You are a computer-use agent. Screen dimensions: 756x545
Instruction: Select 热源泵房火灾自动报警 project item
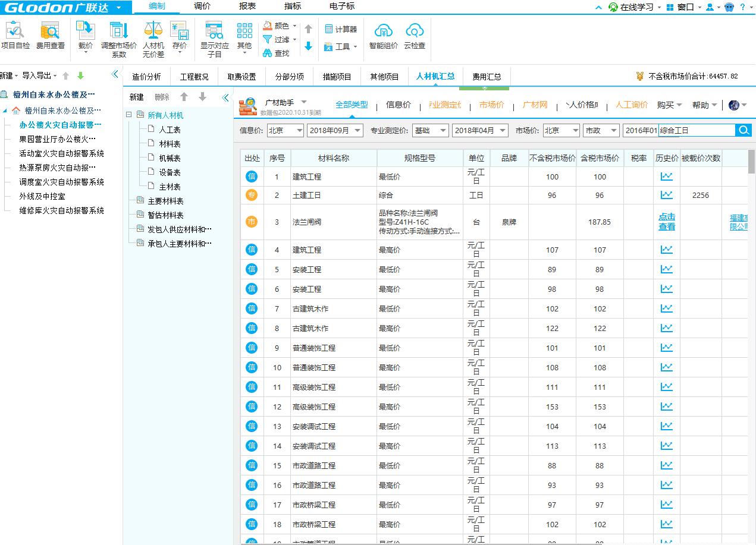[x=57, y=168]
